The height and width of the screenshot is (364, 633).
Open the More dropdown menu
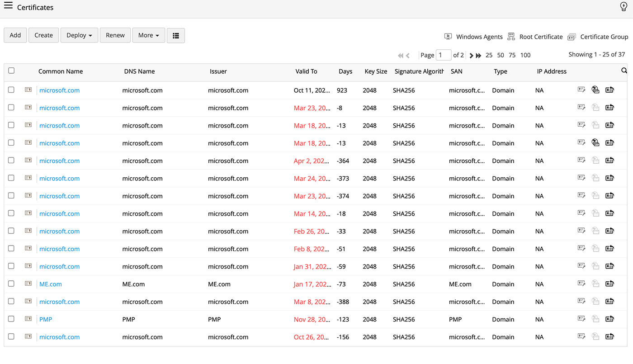tap(148, 35)
